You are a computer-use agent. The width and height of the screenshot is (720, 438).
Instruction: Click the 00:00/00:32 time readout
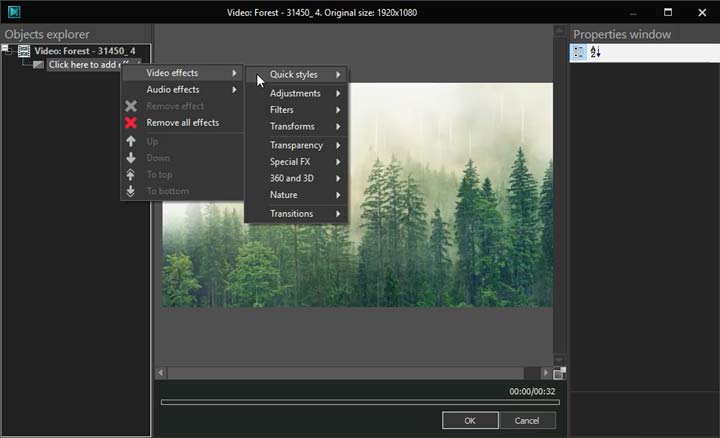532,392
